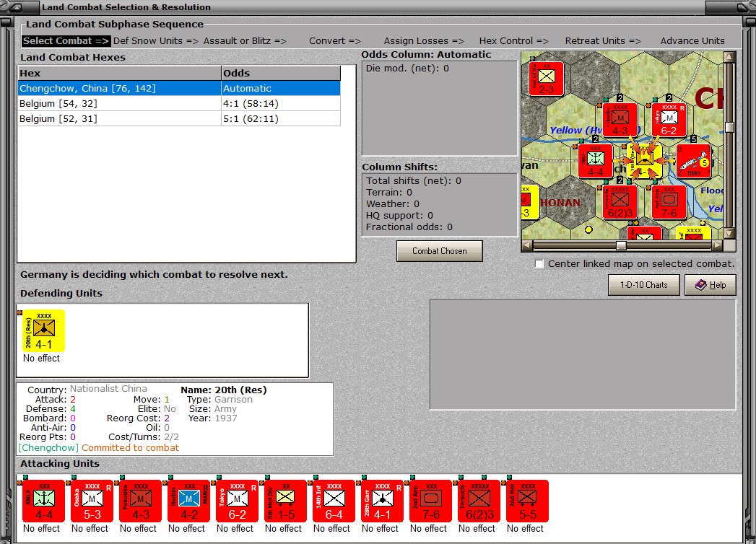Click the Hex Control => subphase step

(x=514, y=41)
